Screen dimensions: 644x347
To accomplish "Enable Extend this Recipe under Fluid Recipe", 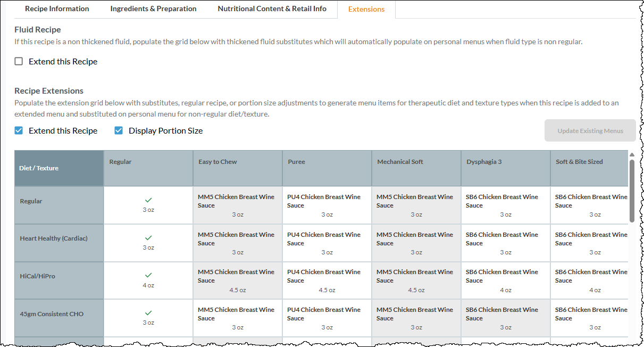I will 19,61.
